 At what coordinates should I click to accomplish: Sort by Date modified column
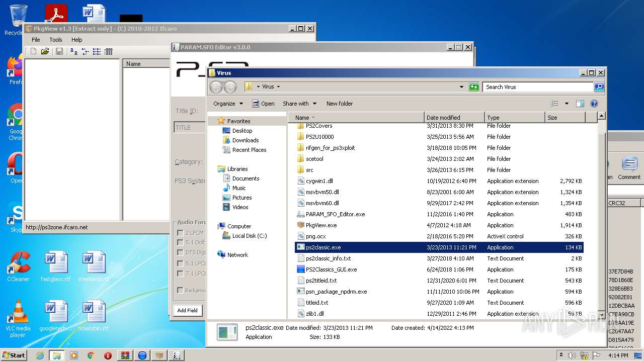(454, 118)
